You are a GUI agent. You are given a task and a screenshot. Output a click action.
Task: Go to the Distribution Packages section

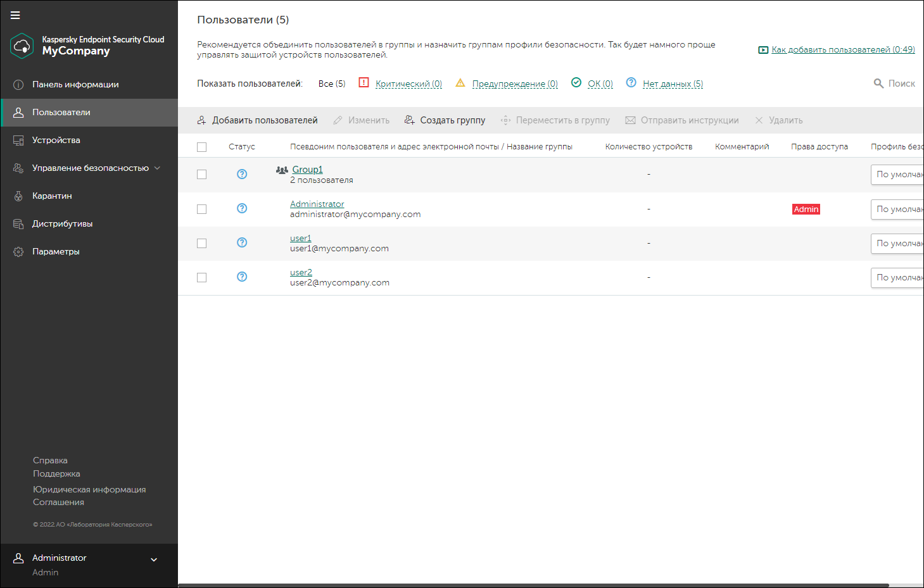[62, 224]
